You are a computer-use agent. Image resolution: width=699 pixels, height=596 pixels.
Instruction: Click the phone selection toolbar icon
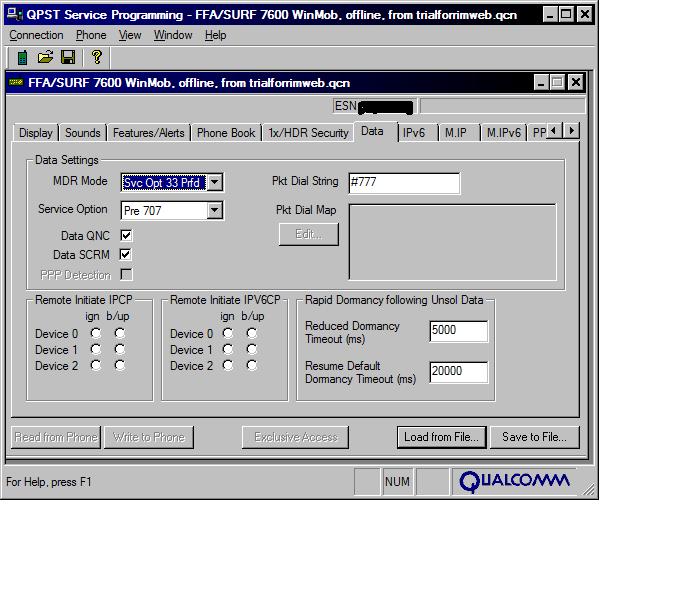coord(22,58)
